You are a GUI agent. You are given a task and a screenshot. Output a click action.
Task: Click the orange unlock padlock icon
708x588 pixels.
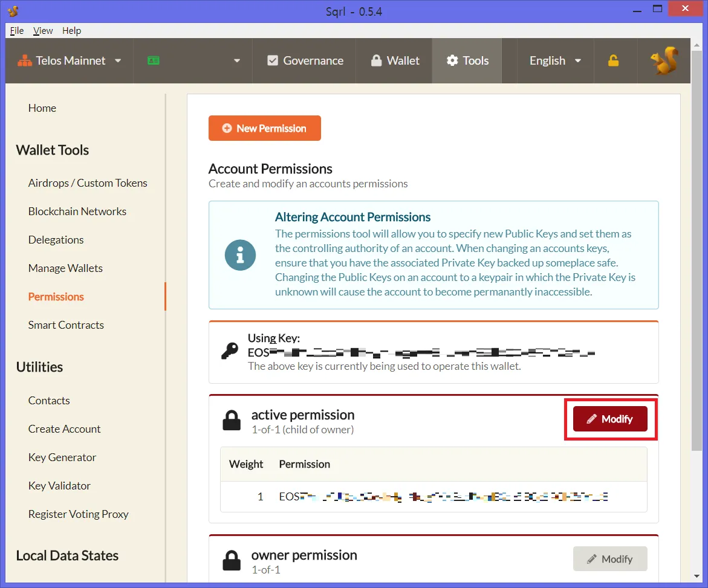tap(613, 60)
